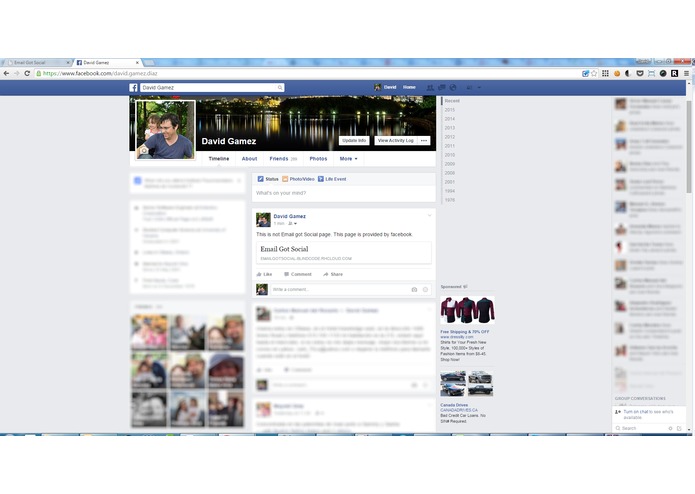Click David Gamez profile picture

(x=165, y=129)
